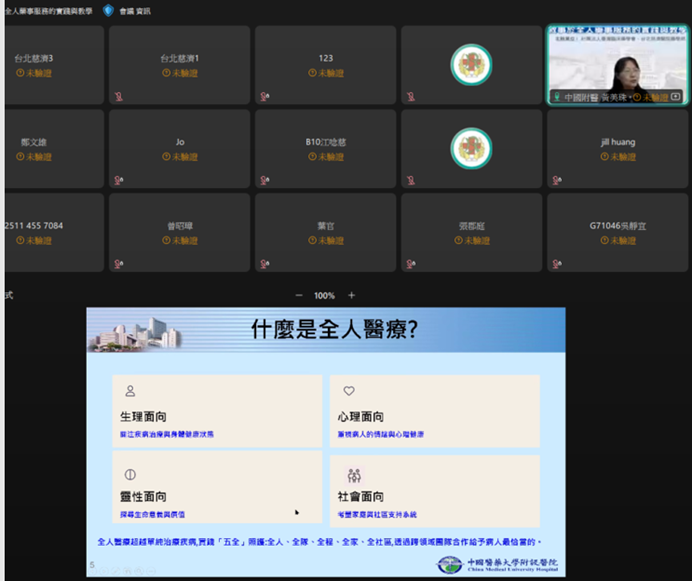Image resolution: width=692 pixels, height=581 pixels.
Task: Click the 社會面向 family icon on slide
Action: click(x=354, y=475)
